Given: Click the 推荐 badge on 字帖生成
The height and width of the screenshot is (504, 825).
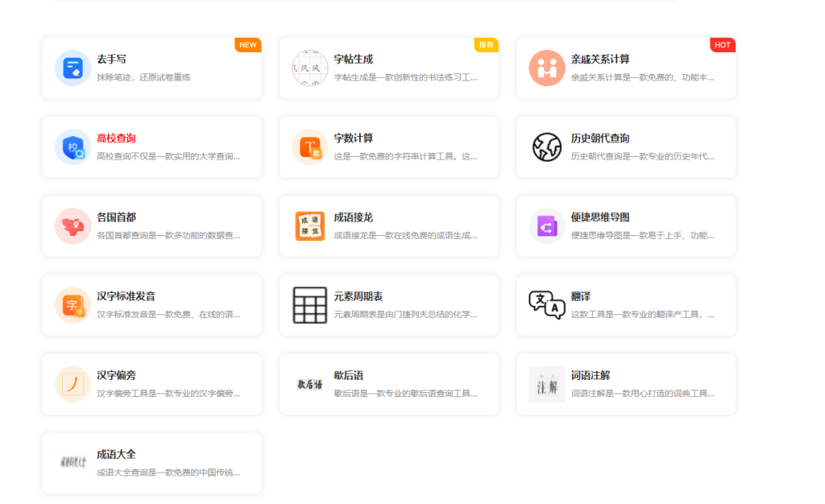Looking at the screenshot, I should pos(485,45).
